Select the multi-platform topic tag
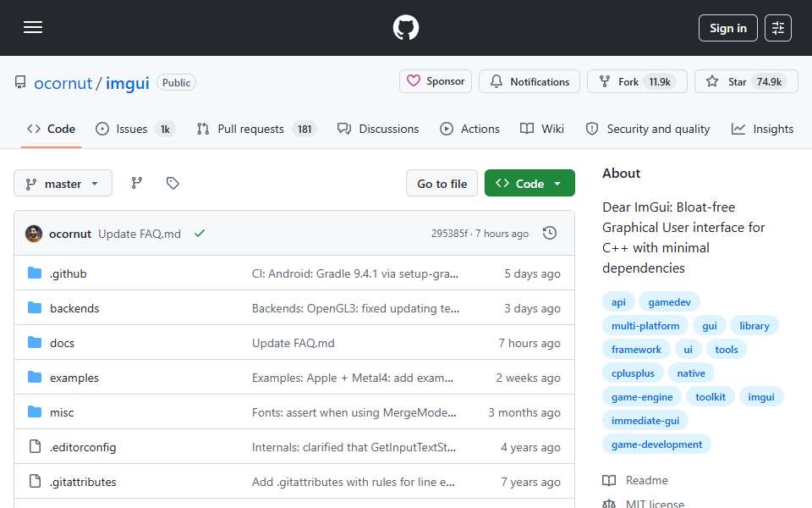Viewport: 812px width, 508px height. [x=645, y=326]
